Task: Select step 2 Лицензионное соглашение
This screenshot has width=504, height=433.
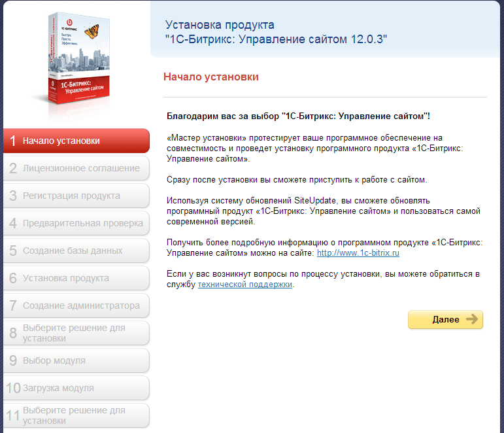Action: click(x=76, y=168)
